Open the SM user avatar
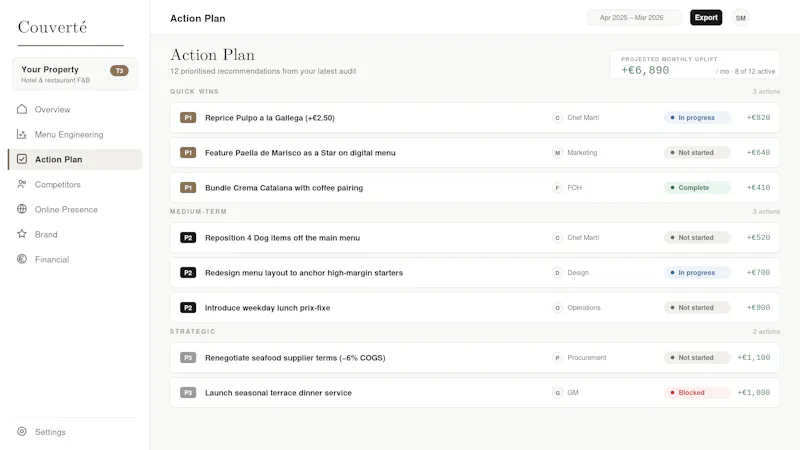 [740, 18]
